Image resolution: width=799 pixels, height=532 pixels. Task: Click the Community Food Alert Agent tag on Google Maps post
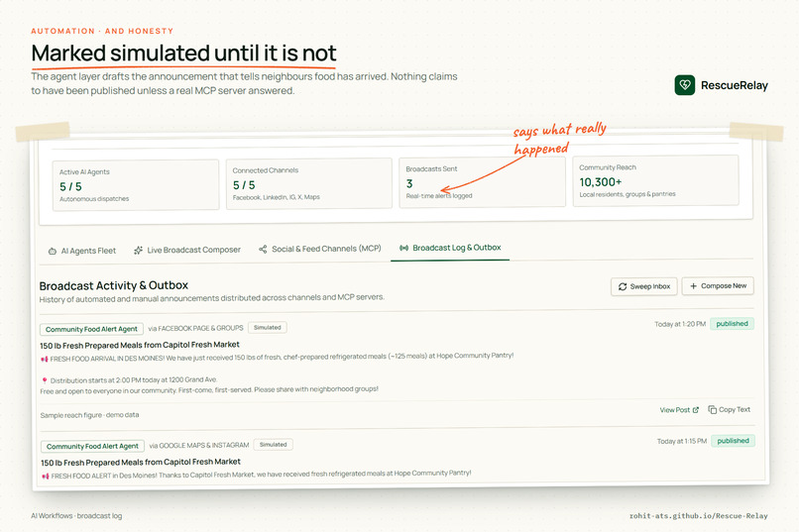click(93, 447)
